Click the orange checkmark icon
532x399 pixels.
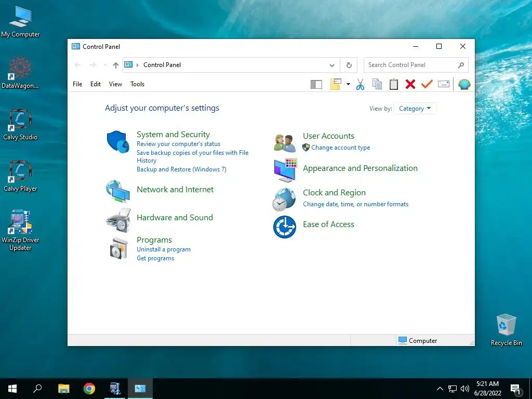427,84
